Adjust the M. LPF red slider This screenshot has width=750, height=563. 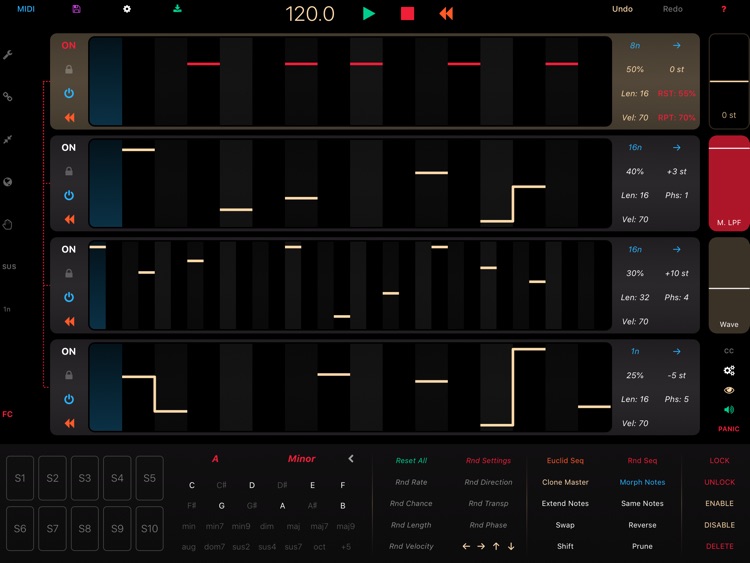(x=729, y=183)
